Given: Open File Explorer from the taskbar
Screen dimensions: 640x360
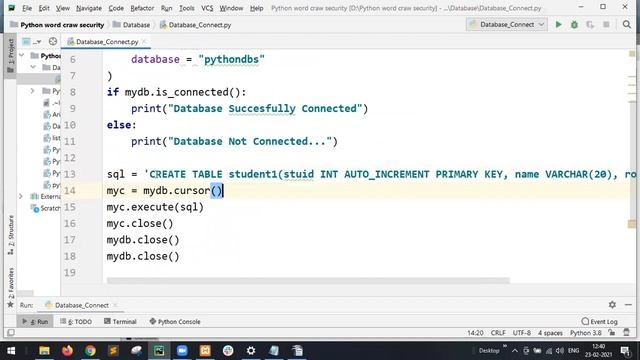Looking at the screenshot, I should [44, 350].
